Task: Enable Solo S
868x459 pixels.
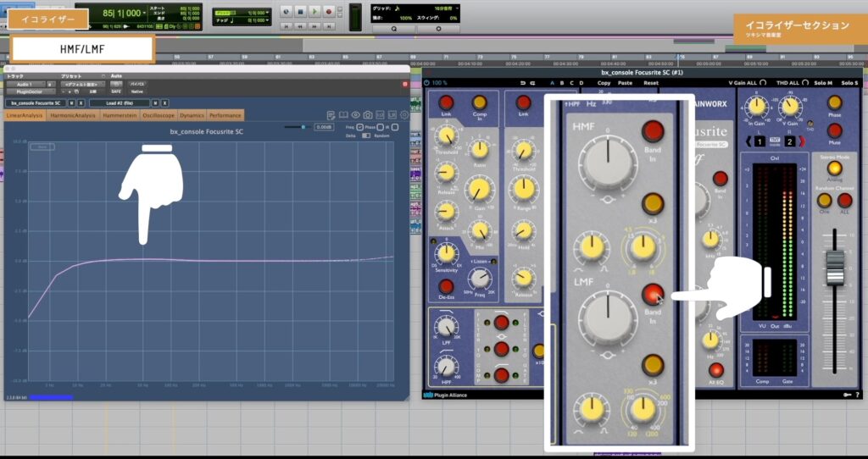Action: [849, 83]
